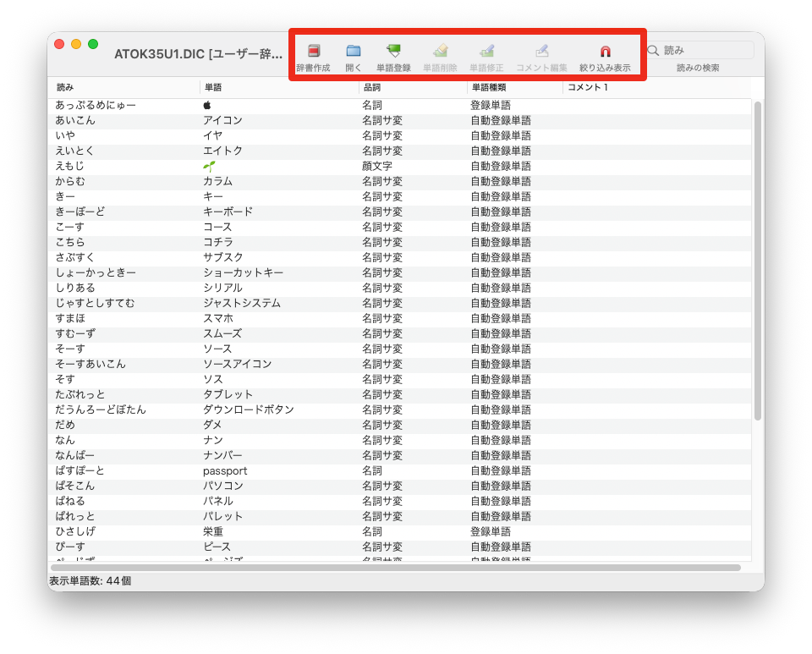
Task: Sort by the 単語 column header
Action: tap(279, 88)
